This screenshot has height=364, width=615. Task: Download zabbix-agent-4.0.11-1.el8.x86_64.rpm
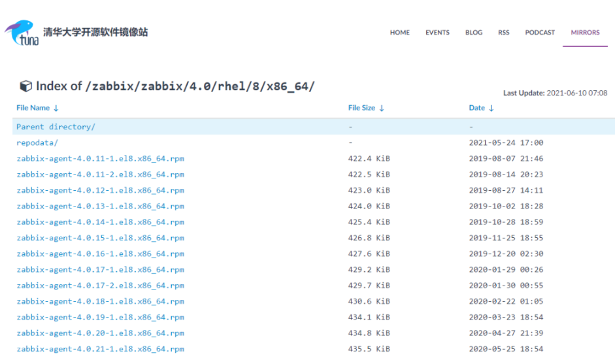[x=101, y=158]
